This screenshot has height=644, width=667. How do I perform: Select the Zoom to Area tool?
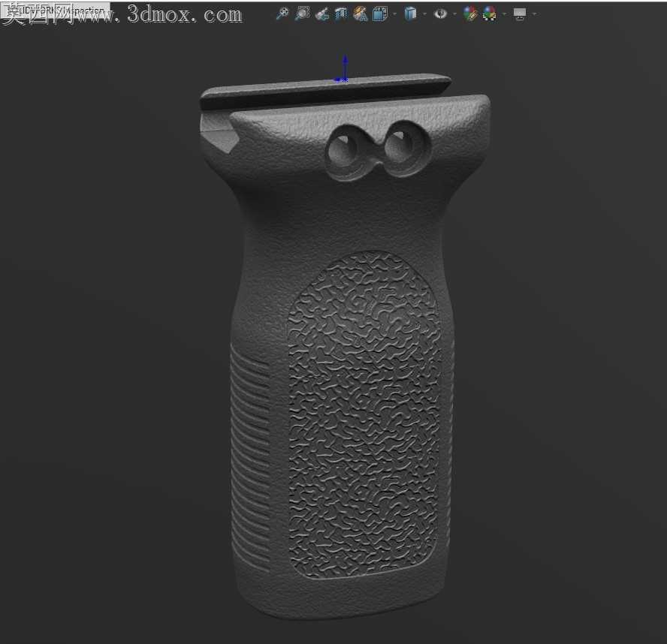[302, 14]
